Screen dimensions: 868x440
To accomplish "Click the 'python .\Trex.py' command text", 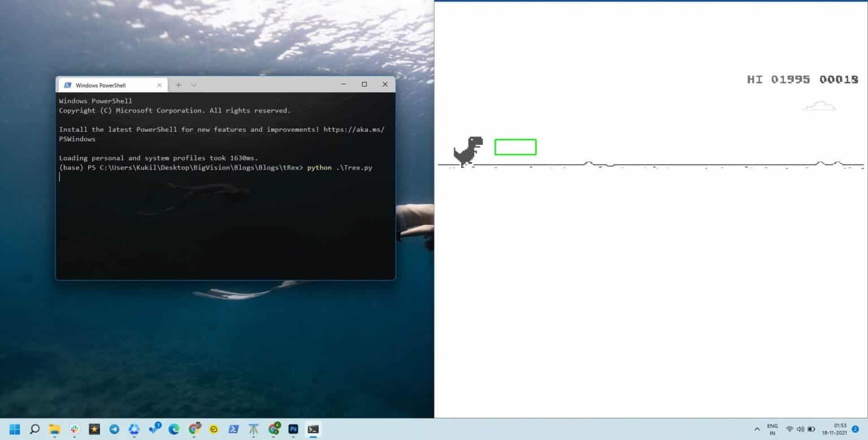I will tap(340, 168).
